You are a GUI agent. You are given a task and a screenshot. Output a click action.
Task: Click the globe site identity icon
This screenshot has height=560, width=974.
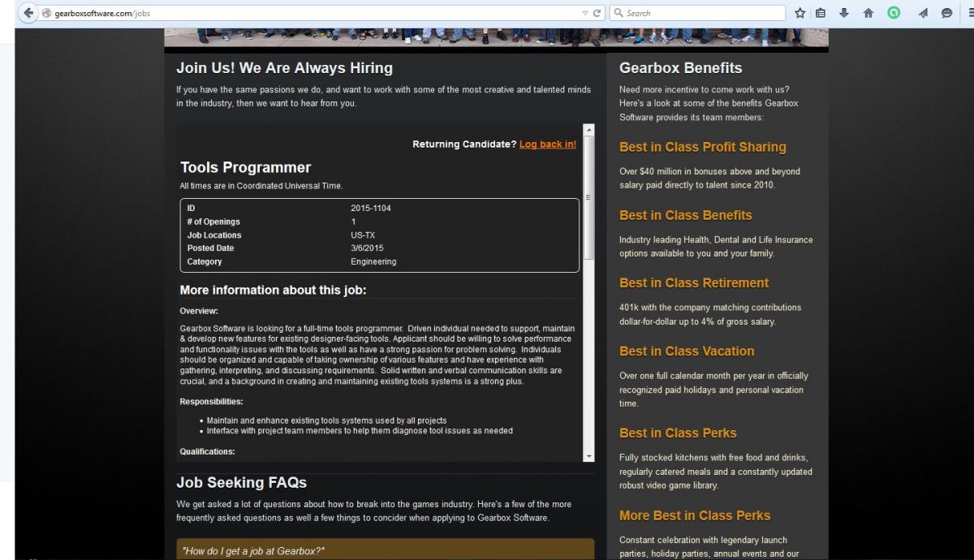click(47, 13)
